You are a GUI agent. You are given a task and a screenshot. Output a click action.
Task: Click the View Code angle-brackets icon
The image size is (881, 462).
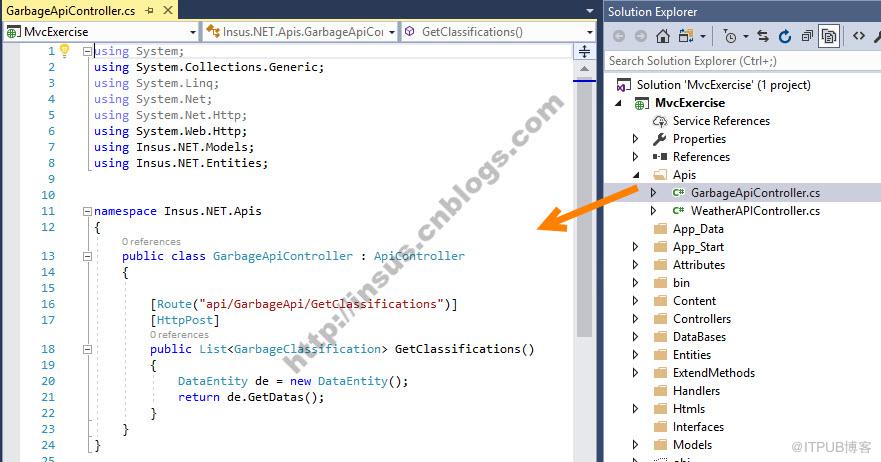[x=859, y=36]
